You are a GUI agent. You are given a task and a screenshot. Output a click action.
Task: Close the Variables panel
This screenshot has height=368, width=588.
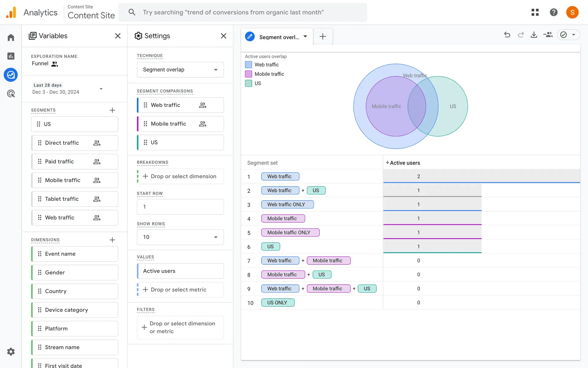(x=118, y=36)
